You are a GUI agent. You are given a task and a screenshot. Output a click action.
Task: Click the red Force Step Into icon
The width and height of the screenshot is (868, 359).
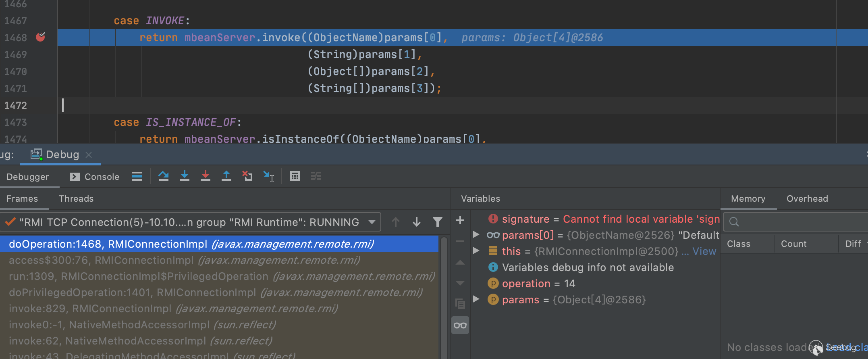(206, 176)
